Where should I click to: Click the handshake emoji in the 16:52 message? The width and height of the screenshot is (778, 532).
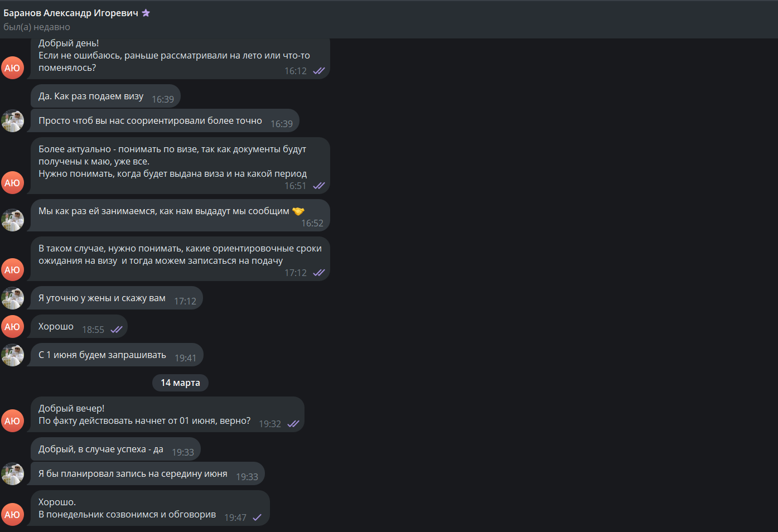point(298,211)
